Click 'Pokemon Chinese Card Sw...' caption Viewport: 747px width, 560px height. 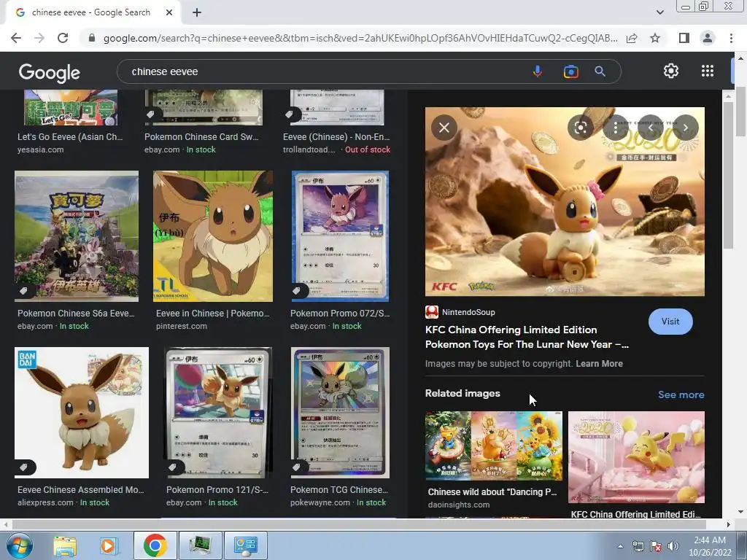point(201,137)
